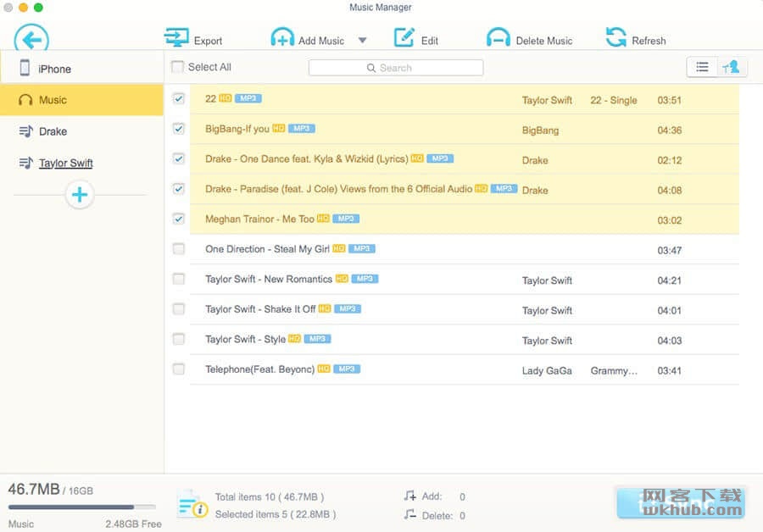This screenshot has width=763, height=532.
Task: Check the Taylor Swift - New Romantics checkbox
Action: tap(179, 279)
